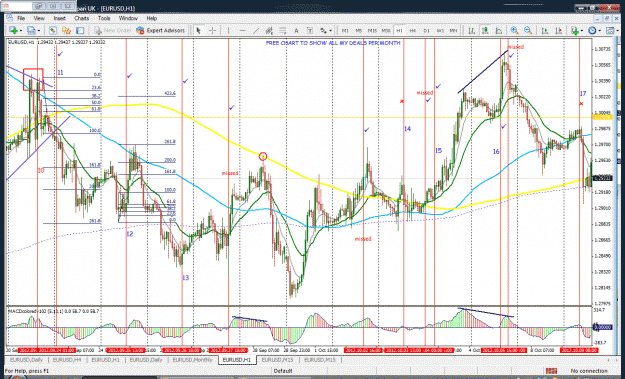Switch chart to D1 timeframe
Screen dimensions: 625x379
click(x=426, y=30)
